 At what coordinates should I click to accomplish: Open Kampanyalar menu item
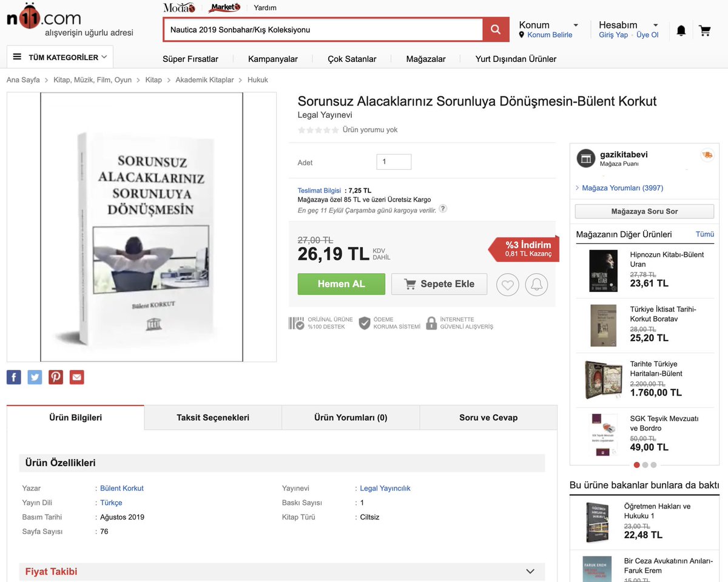click(x=273, y=59)
